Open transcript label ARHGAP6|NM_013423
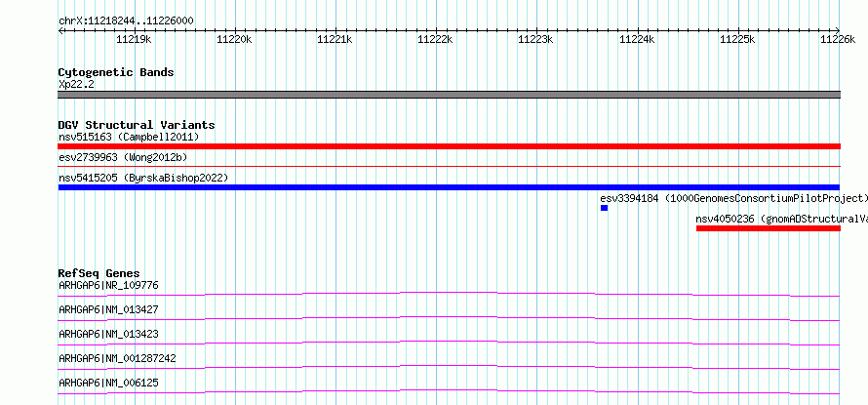The width and height of the screenshot is (868, 405). click(108, 334)
